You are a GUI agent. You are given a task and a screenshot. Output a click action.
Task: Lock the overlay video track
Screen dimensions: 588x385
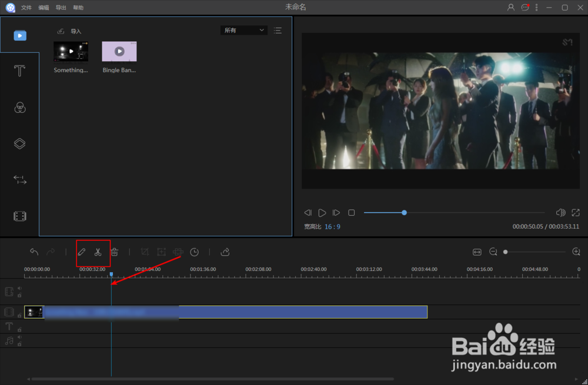click(x=19, y=295)
